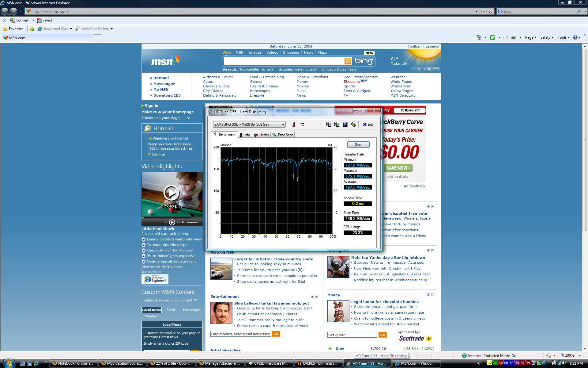This screenshot has width=588, height=368.
Task: Click the Windows Start orb
Action: (9, 362)
